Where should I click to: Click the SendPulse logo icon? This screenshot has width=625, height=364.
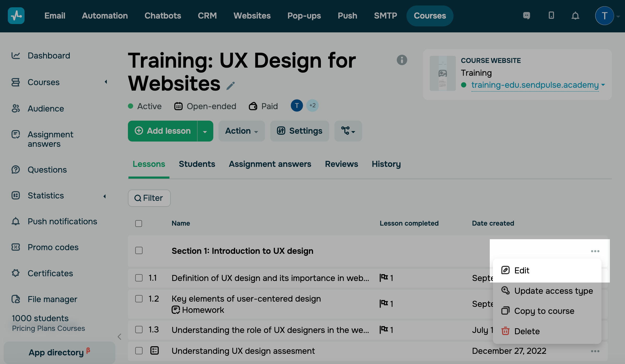pyautogui.click(x=16, y=16)
